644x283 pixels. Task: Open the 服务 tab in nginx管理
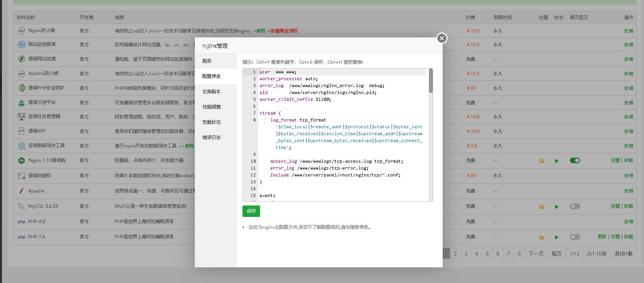pyautogui.click(x=216, y=61)
